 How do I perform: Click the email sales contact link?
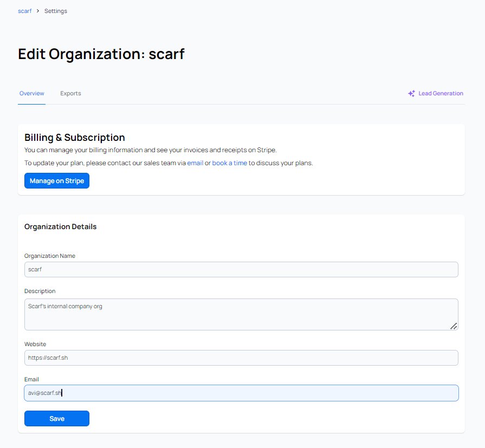(x=195, y=163)
